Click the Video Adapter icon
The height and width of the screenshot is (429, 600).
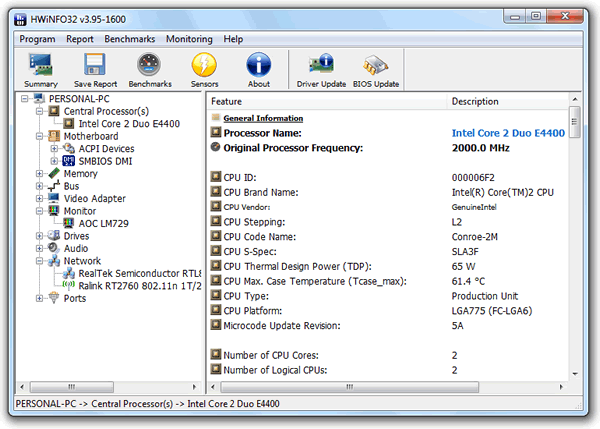point(54,198)
